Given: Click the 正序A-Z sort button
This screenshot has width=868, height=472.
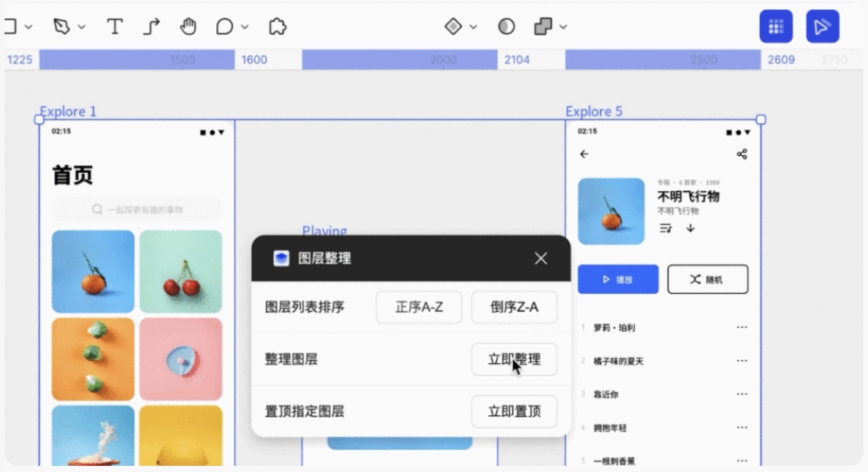Looking at the screenshot, I should pyautogui.click(x=419, y=307).
